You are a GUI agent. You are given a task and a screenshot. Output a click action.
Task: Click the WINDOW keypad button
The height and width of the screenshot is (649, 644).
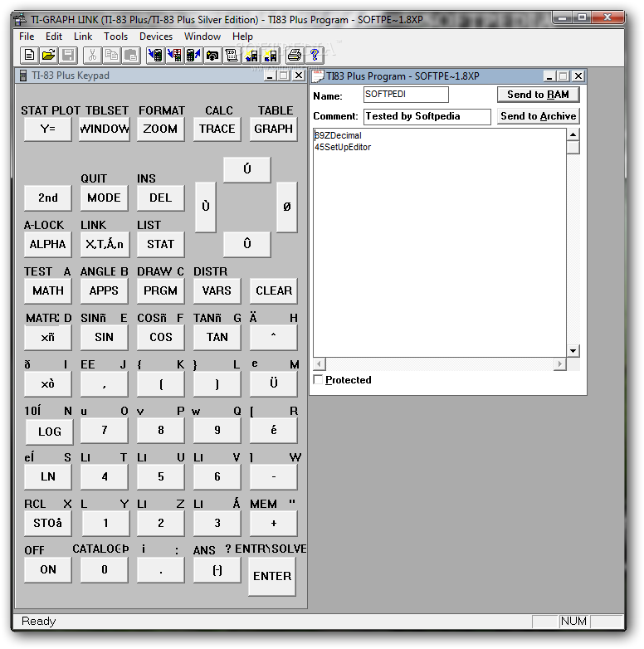105,129
